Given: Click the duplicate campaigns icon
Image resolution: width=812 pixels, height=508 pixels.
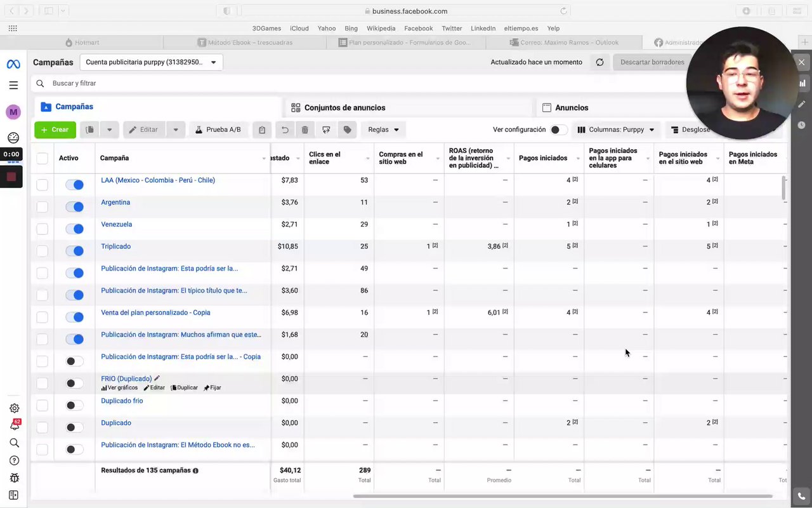Looking at the screenshot, I should [90, 130].
